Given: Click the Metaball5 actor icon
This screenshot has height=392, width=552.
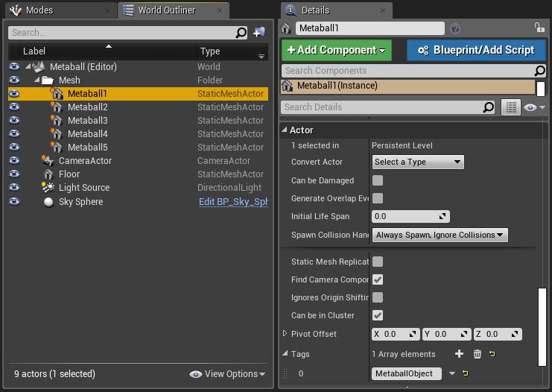Looking at the screenshot, I should click(56, 148).
